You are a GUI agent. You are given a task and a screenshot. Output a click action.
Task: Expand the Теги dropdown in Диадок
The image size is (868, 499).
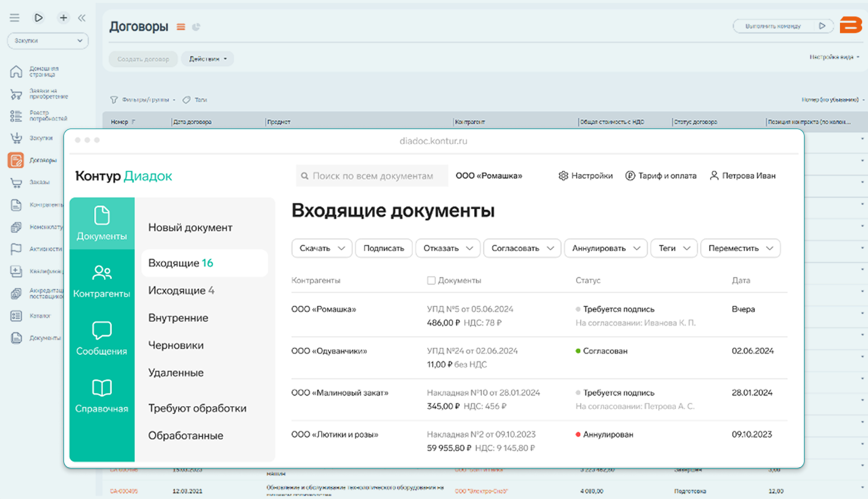coord(674,248)
